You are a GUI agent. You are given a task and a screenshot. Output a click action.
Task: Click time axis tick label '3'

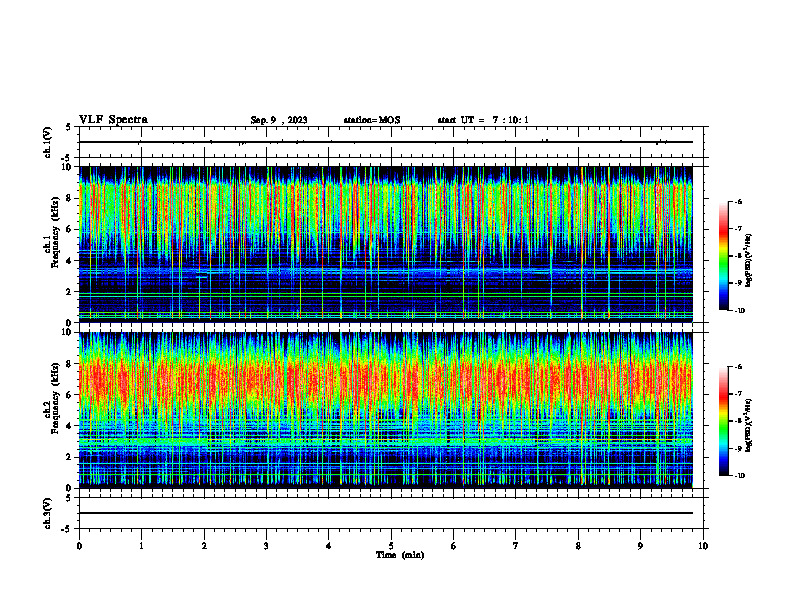click(266, 546)
